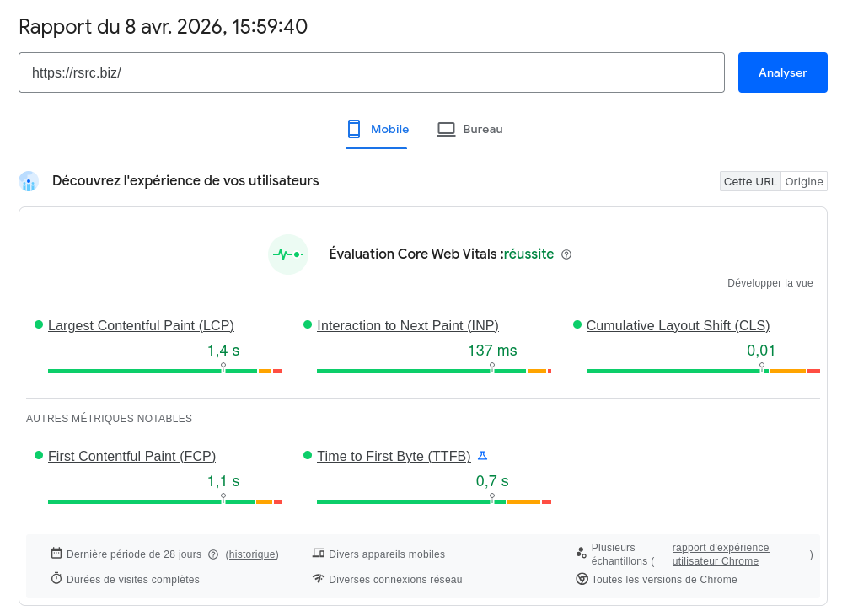Click the mobile devices icon near Divers appareils
The width and height of the screenshot is (842, 616).
(319, 554)
